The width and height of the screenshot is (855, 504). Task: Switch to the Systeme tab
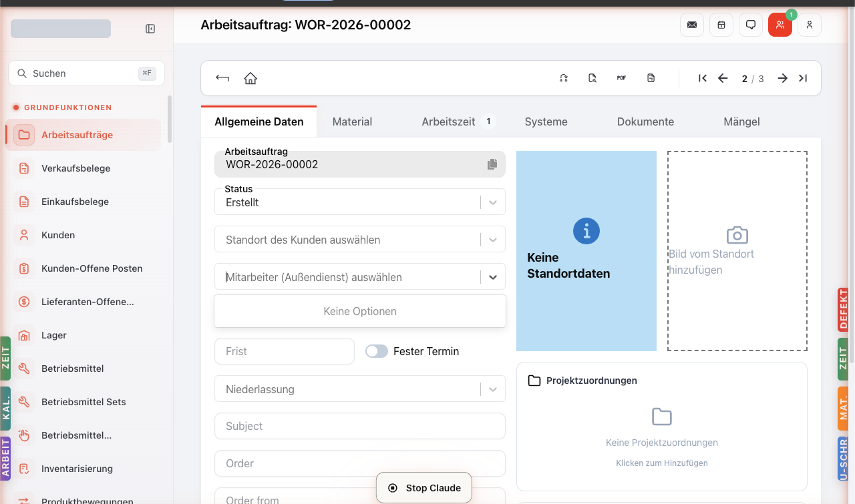pyautogui.click(x=546, y=121)
